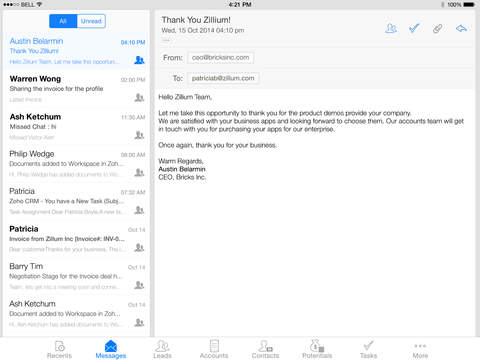This screenshot has width=480, height=360.
Task: Click the contact icon on Warren Wong's row
Action: click(139, 97)
